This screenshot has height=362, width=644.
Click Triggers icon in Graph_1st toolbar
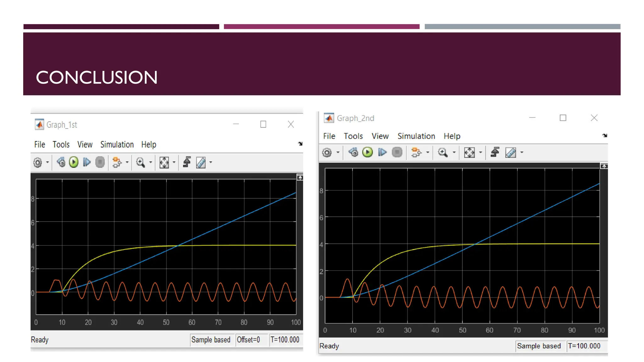coord(187,162)
